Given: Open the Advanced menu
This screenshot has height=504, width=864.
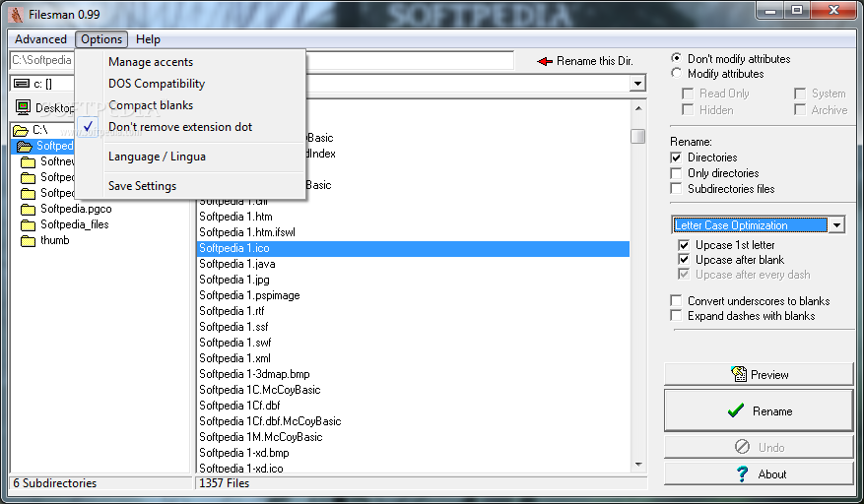Looking at the screenshot, I should click(40, 39).
